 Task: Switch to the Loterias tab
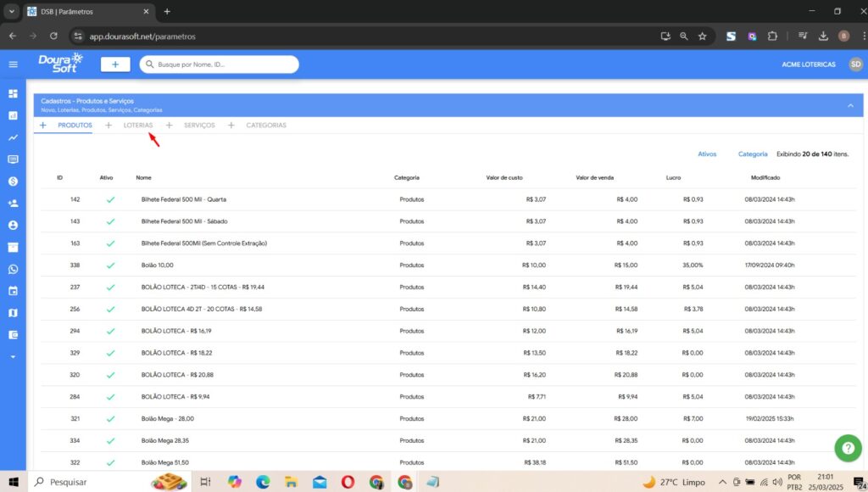[x=138, y=126]
